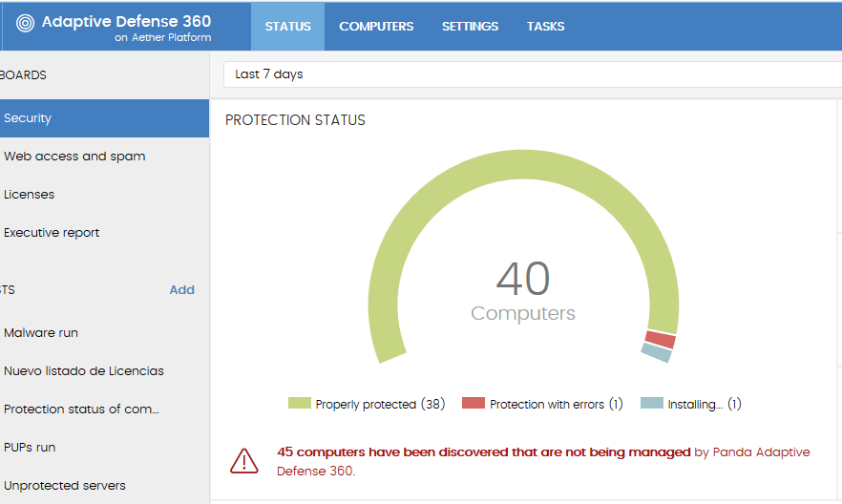
Task: Click the PROTECTION STATUS panel title
Action: pyautogui.click(x=295, y=120)
